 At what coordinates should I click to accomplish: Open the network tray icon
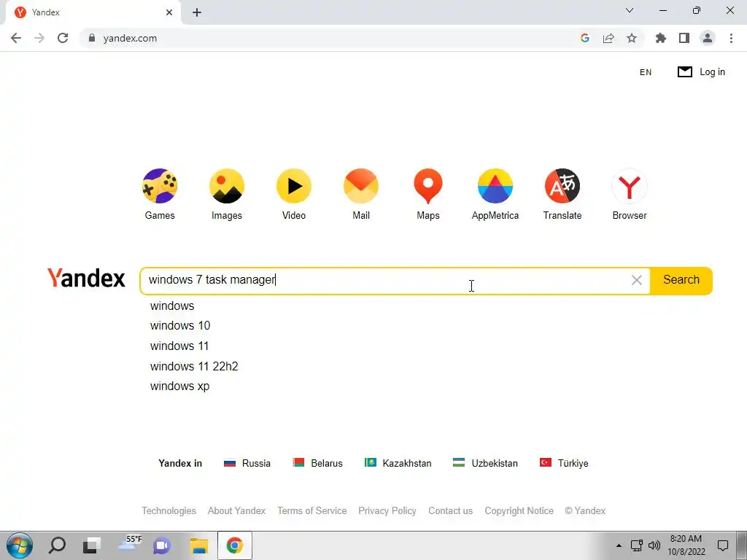click(636, 545)
